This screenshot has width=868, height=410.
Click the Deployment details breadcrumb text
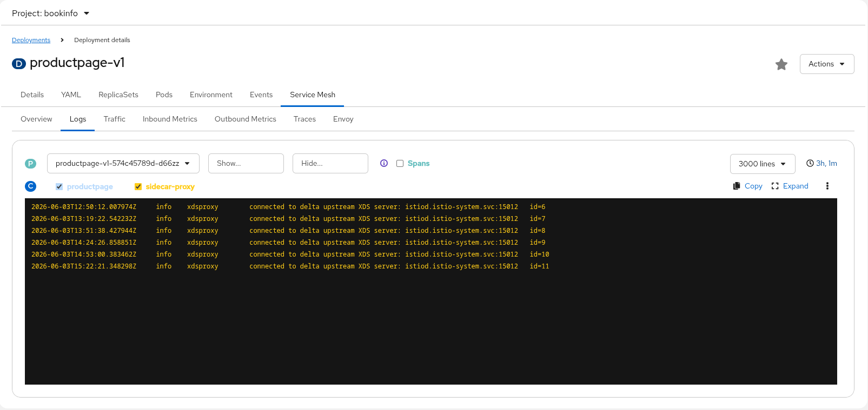102,40
